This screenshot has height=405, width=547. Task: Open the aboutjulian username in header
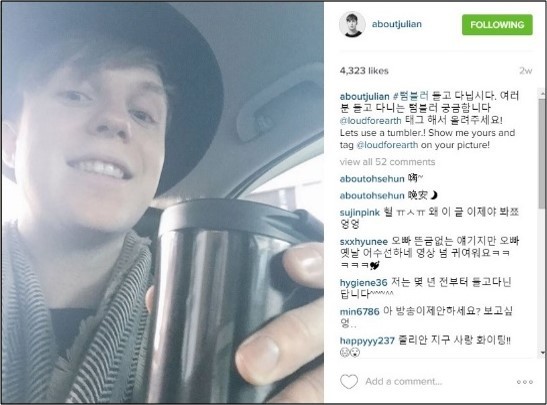click(x=397, y=24)
